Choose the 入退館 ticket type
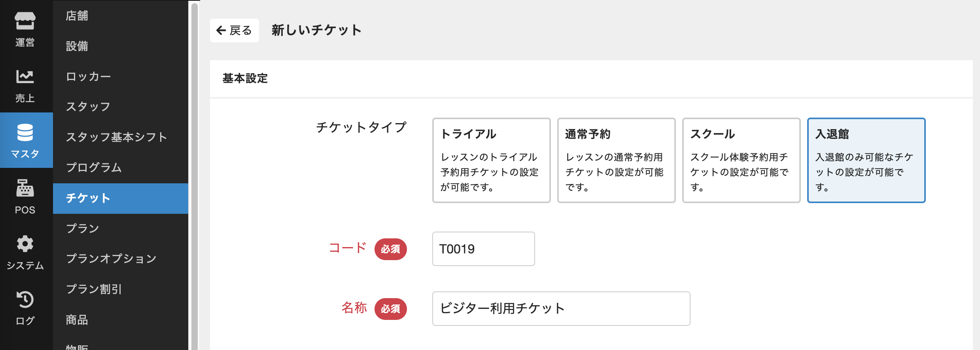Viewport: 980px width, 350px height. point(866,160)
